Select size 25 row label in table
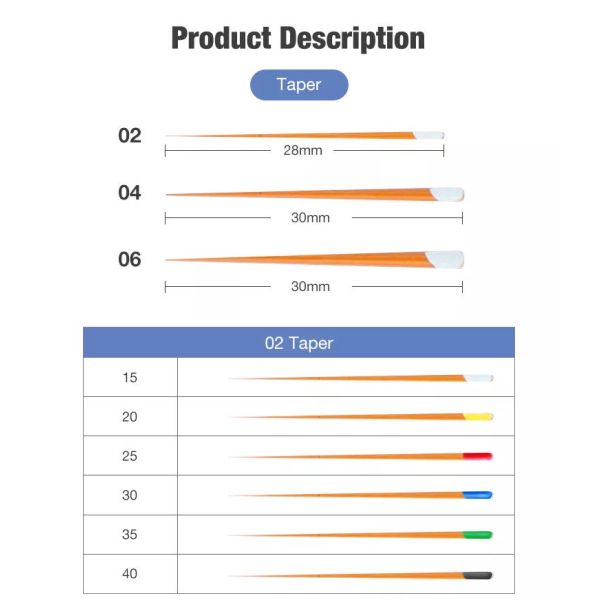This screenshot has width=600, height=600. (x=130, y=456)
